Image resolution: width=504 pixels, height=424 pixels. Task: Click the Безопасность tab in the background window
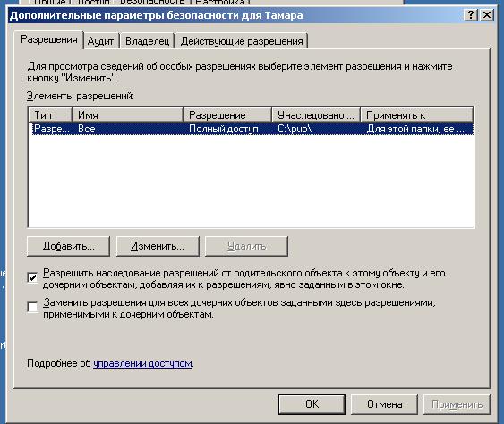point(152,2)
